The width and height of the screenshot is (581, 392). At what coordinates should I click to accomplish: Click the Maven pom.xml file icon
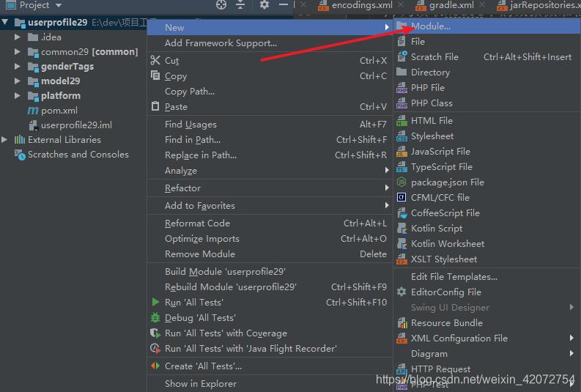pyautogui.click(x=33, y=111)
